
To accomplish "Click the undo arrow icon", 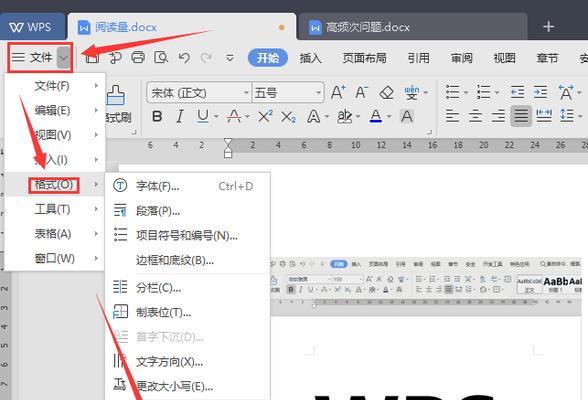I will tap(184, 58).
